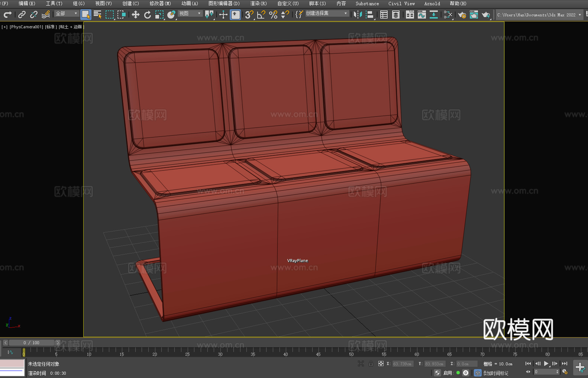Screen dimensions: 588x378
Task: Open Render Setup (teapot with gear)
Action: click(x=462, y=14)
